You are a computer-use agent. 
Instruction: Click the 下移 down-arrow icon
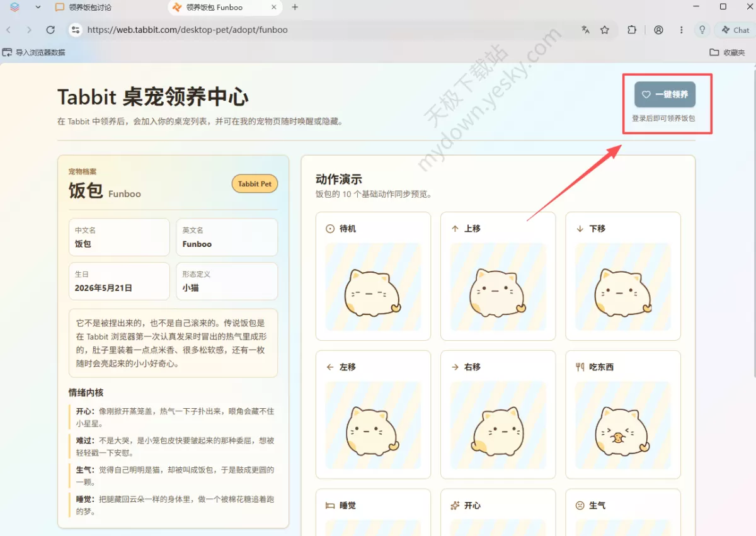580,229
